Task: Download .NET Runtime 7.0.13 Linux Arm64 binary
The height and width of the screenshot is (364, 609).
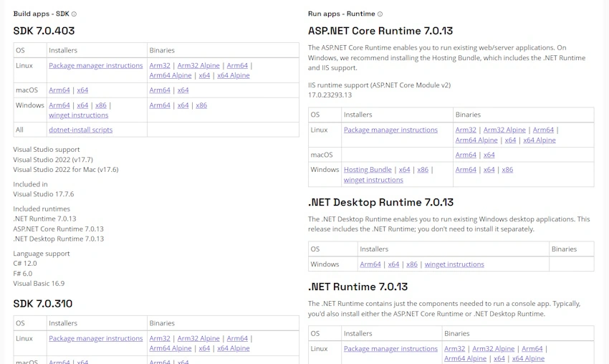Action: click(532, 349)
